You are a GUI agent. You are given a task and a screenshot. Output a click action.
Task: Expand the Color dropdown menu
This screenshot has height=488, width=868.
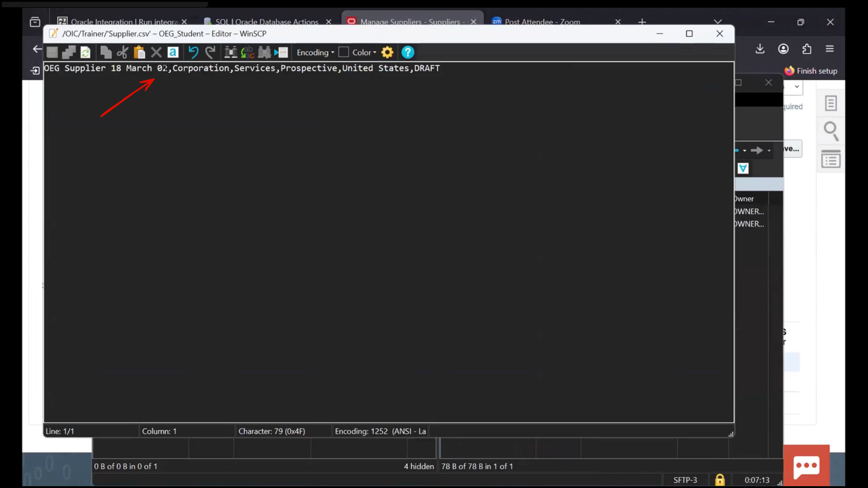(x=364, y=52)
